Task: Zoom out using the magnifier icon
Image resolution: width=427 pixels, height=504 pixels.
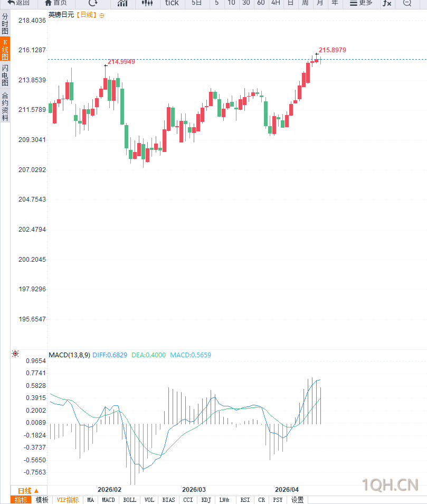Action: (407, 3)
